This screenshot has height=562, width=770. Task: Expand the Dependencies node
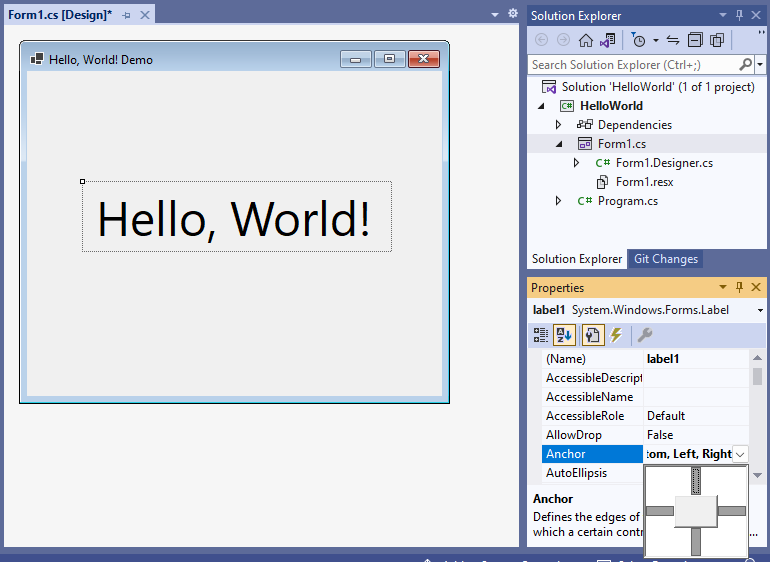coord(558,125)
